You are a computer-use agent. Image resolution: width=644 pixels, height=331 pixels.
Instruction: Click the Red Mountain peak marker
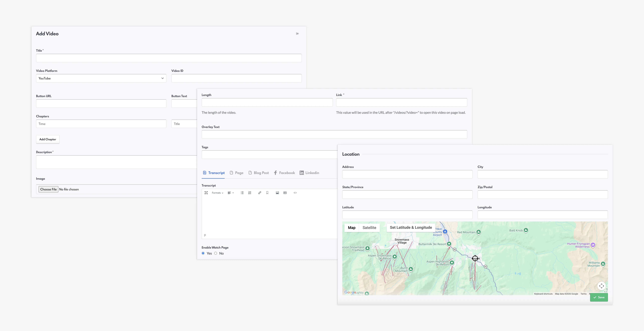pyautogui.click(x=479, y=232)
